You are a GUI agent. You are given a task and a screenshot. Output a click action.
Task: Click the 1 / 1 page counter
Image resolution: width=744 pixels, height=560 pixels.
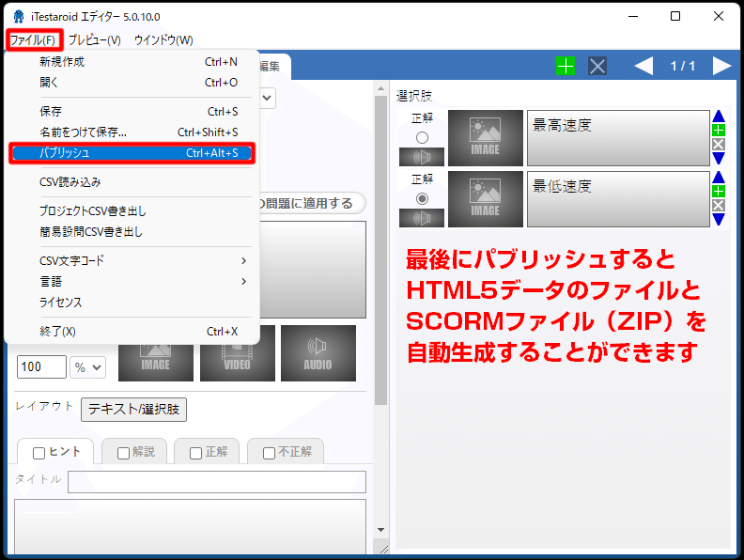[x=682, y=66]
